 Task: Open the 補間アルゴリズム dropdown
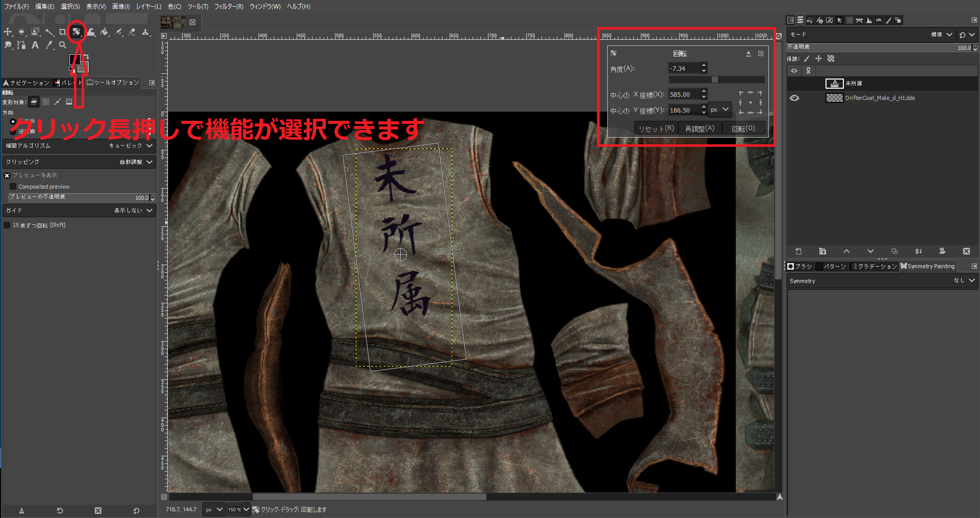79,146
